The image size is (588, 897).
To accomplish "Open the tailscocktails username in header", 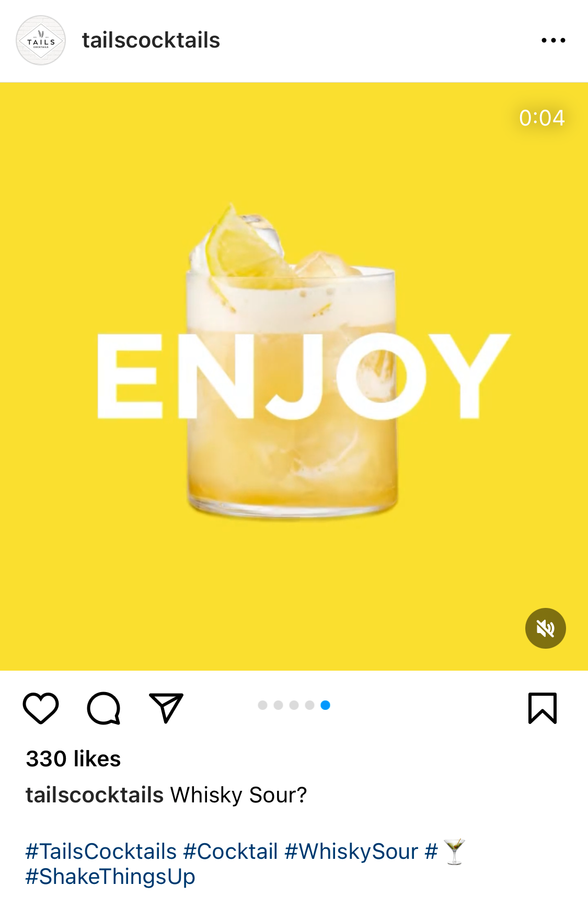I will (151, 40).
